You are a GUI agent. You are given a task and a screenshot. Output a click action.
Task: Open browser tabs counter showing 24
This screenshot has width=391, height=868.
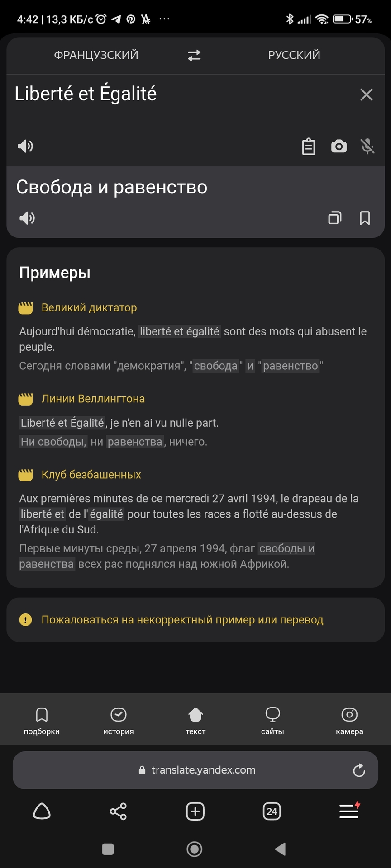tap(272, 811)
